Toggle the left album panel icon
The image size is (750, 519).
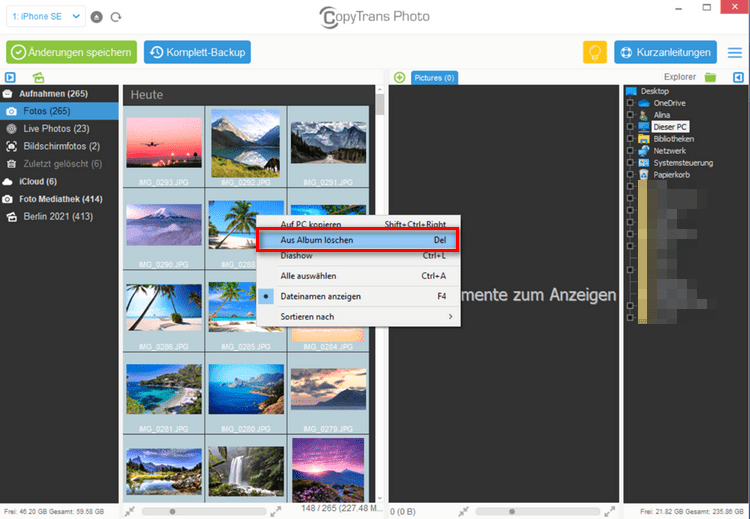point(10,77)
